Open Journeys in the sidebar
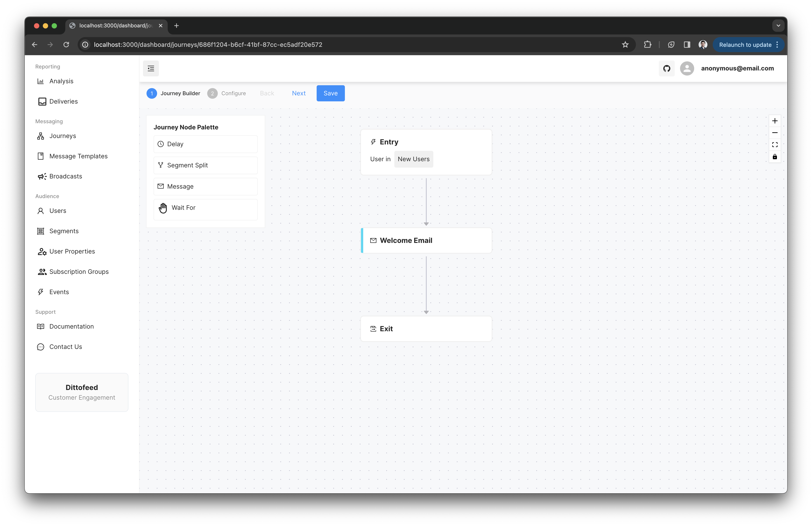This screenshot has width=812, height=526. click(62, 136)
